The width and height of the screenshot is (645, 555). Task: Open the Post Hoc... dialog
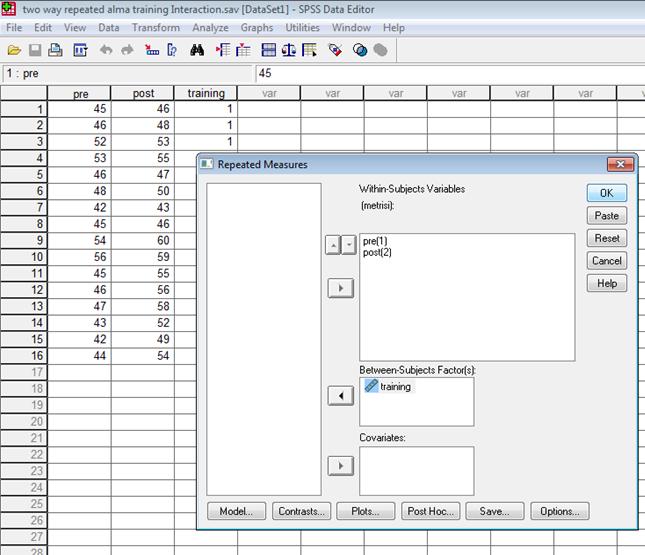(431, 511)
